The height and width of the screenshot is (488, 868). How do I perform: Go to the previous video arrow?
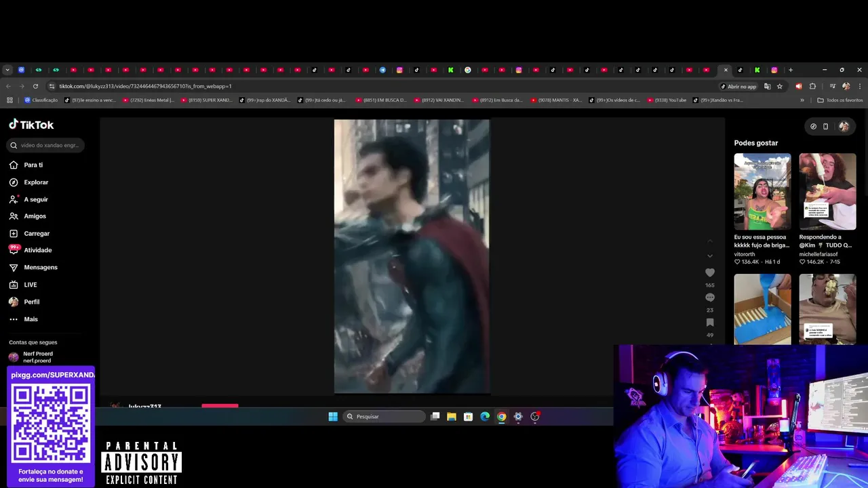tap(710, 241)
